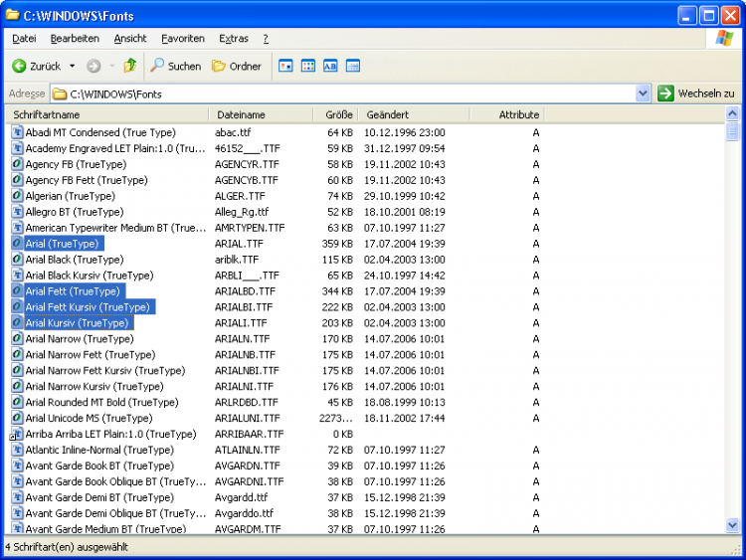This screenshot has height=560, width=746.
Task: Open the Zurück history dropdown arrow
Action: (72, 67)
